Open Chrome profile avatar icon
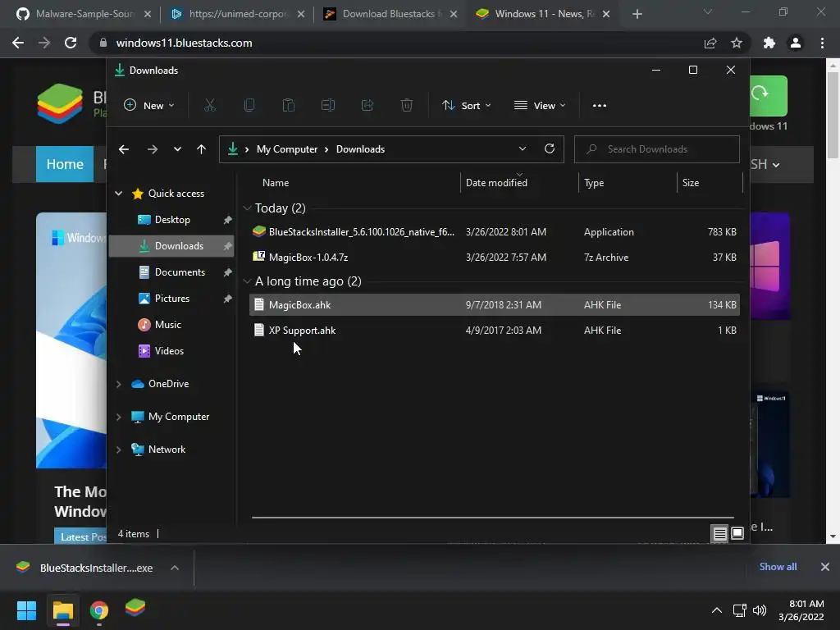The height and width of the screenshot is (630, 840). tap(796, 43)
